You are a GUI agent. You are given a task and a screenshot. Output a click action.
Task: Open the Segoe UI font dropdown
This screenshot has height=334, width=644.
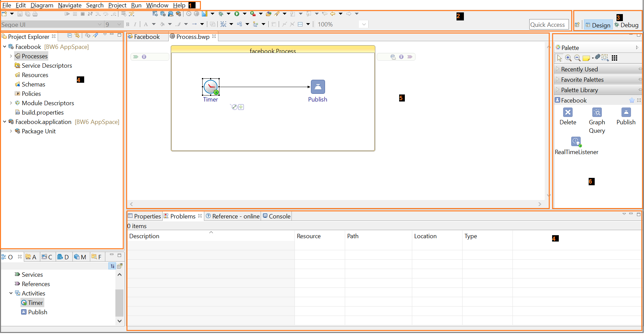(99, 24)
